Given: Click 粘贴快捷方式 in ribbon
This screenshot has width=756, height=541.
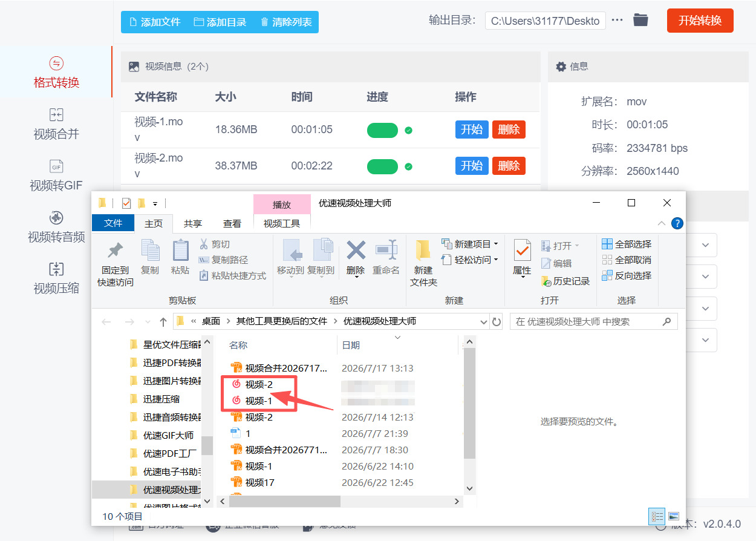Looking at the screenshot, I should point(233,275).
